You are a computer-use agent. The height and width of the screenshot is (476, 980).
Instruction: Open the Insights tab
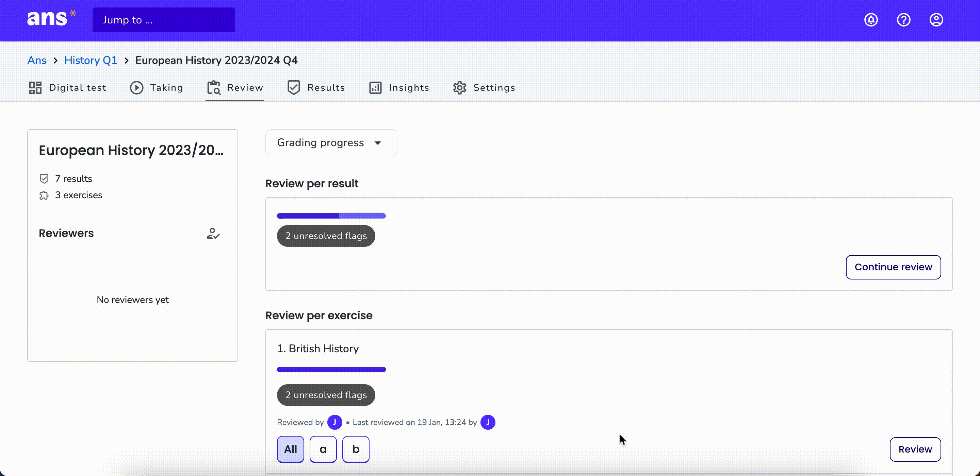coord(399,87)
